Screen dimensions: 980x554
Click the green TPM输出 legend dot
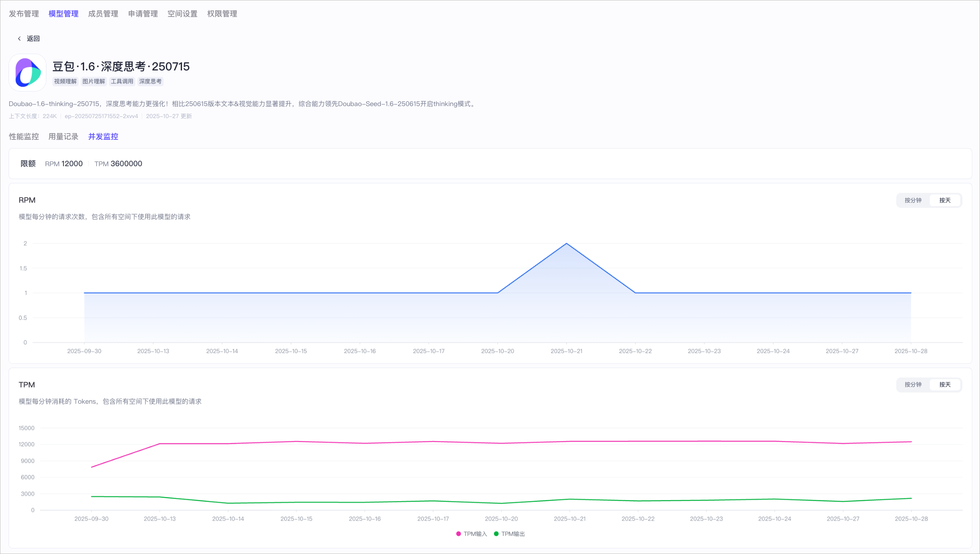pos(496,534)
